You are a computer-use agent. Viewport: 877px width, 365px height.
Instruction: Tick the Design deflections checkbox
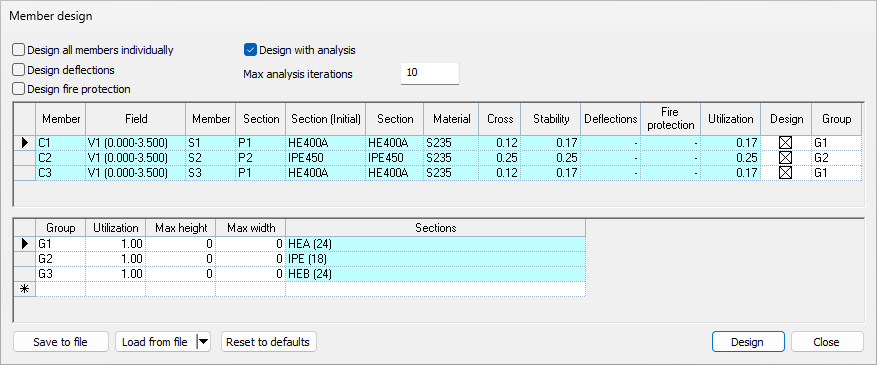pyautogui.click(x=18, y=70)
